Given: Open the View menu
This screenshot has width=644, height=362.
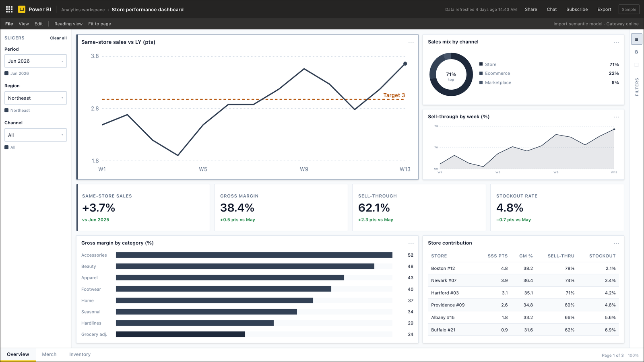Looking at the screenshot, I should pyautogui.click(x=24, y=24).
